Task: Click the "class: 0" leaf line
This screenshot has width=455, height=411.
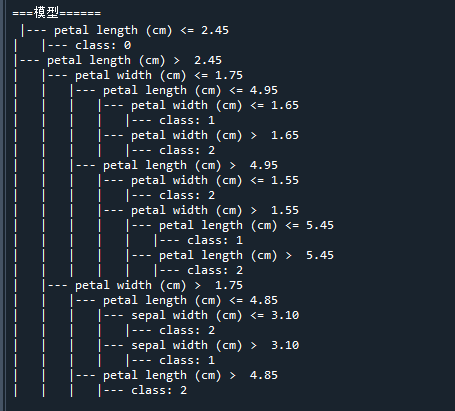Action: point(103,45)
